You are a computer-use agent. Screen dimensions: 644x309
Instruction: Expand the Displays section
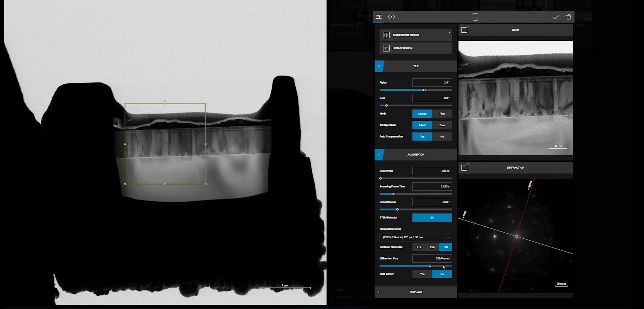379,292
